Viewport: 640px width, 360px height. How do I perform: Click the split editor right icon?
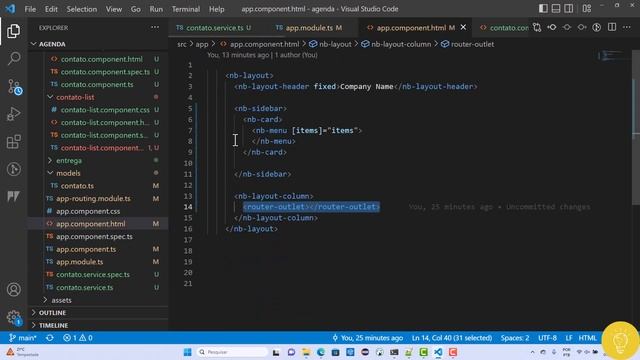pyautogui.click(x=612, y=27)
